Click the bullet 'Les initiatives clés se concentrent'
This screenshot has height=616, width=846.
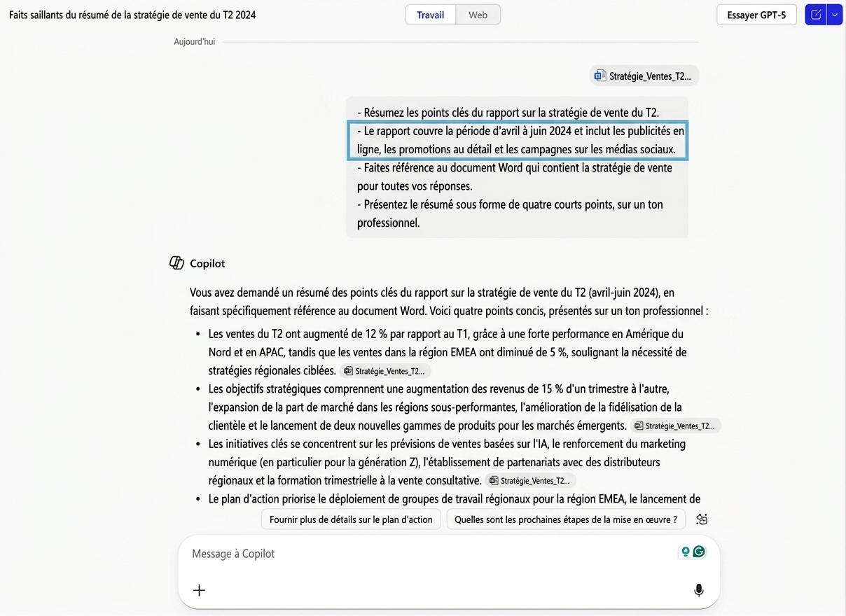pyautogui.click(x=447, y=462)
